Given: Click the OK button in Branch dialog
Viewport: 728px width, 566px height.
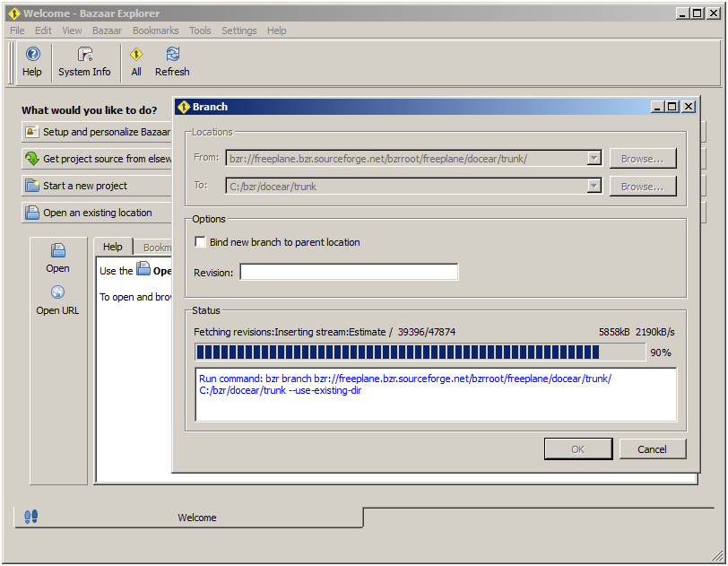Looking at the screenshot, I should click(578, 449).
